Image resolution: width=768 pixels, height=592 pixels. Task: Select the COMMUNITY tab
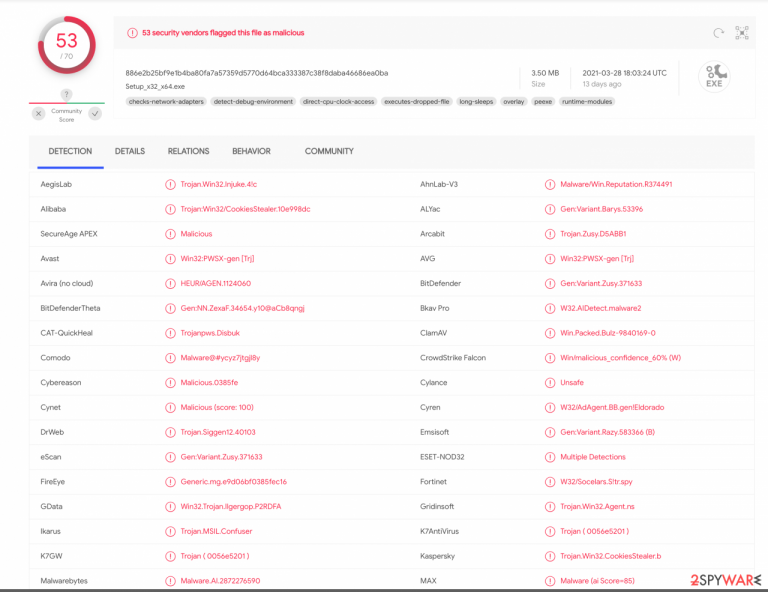coord(329,151)
